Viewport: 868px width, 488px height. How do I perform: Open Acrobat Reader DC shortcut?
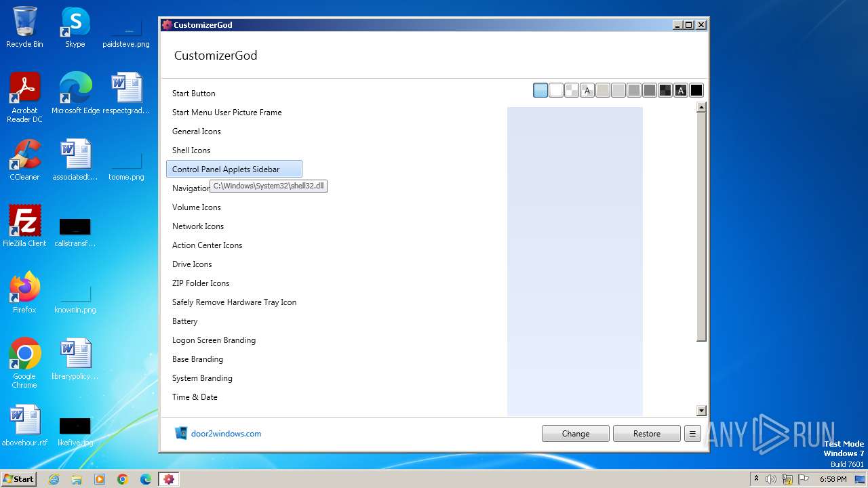(x=24, y=97)
